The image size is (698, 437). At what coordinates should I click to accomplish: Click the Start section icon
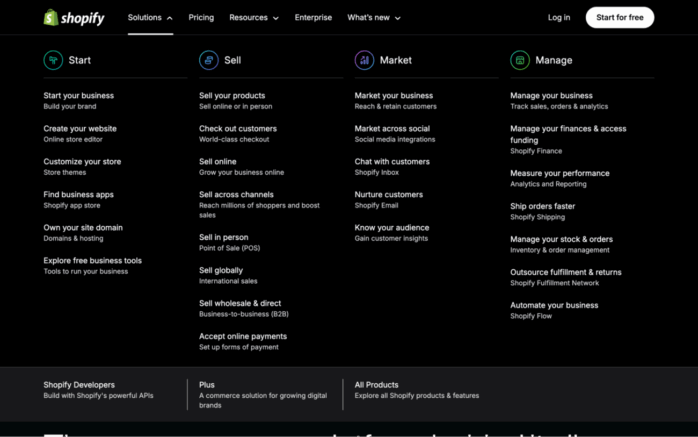pyautogui.click(x=53, y=60)
